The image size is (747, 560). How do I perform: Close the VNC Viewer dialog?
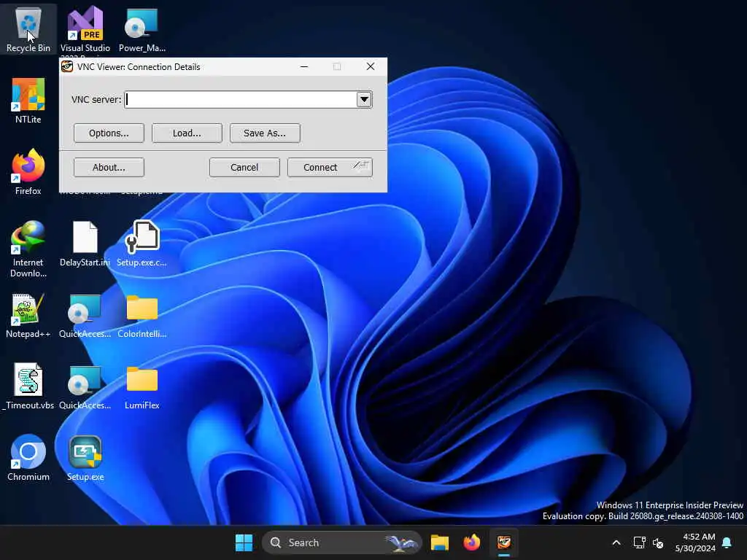370,66
